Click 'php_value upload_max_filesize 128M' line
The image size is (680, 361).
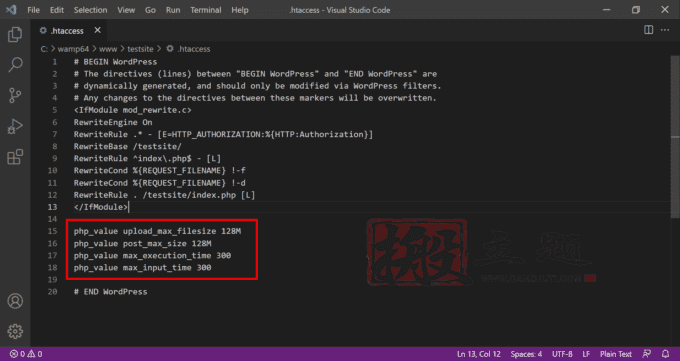pos(157,231)
